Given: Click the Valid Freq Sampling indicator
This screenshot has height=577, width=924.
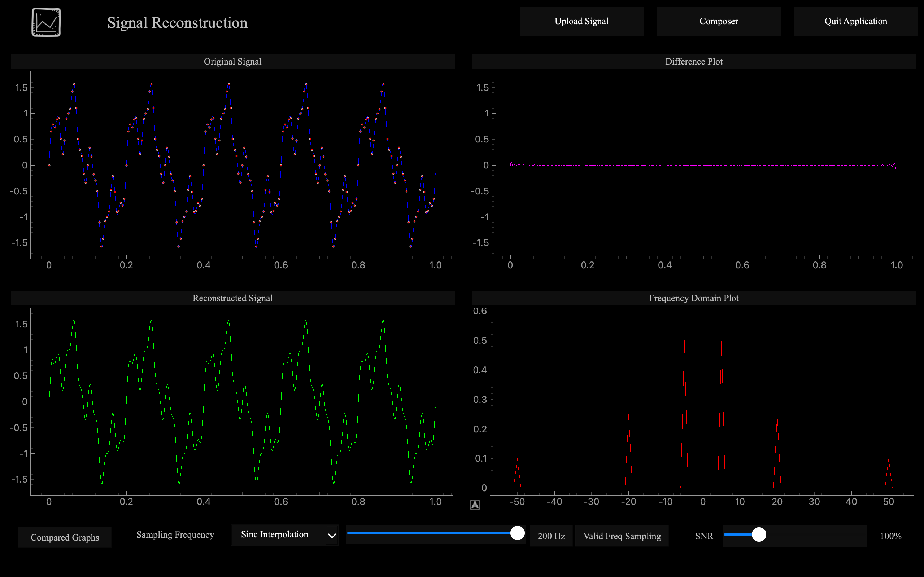Looking at the screenshot, I should pos(622,536).
